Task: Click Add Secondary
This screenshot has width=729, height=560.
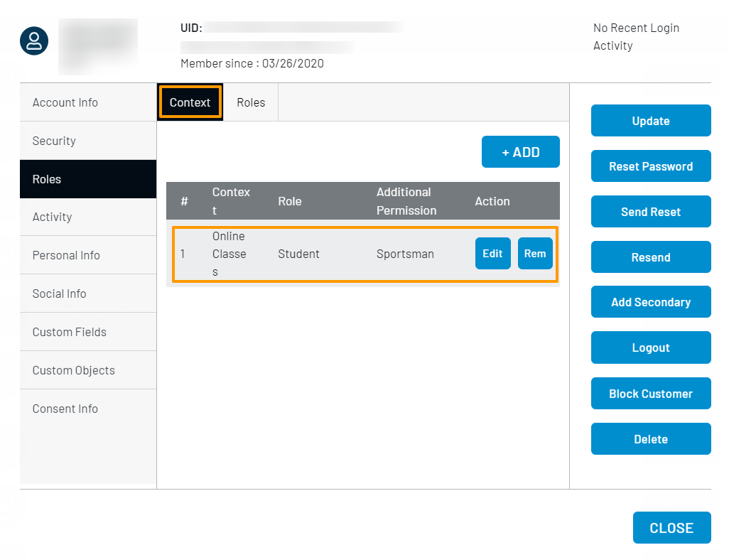Action: coord(650,301)
